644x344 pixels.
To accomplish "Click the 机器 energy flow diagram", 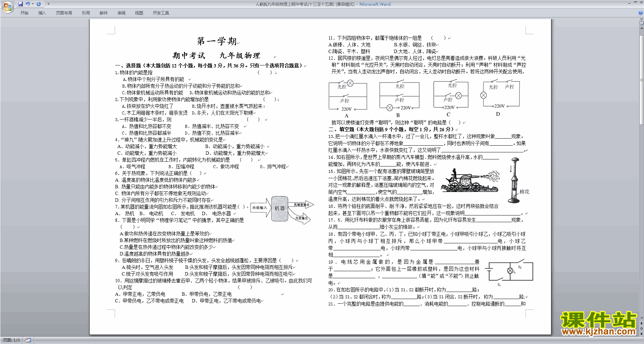I will tap(282, 210).
